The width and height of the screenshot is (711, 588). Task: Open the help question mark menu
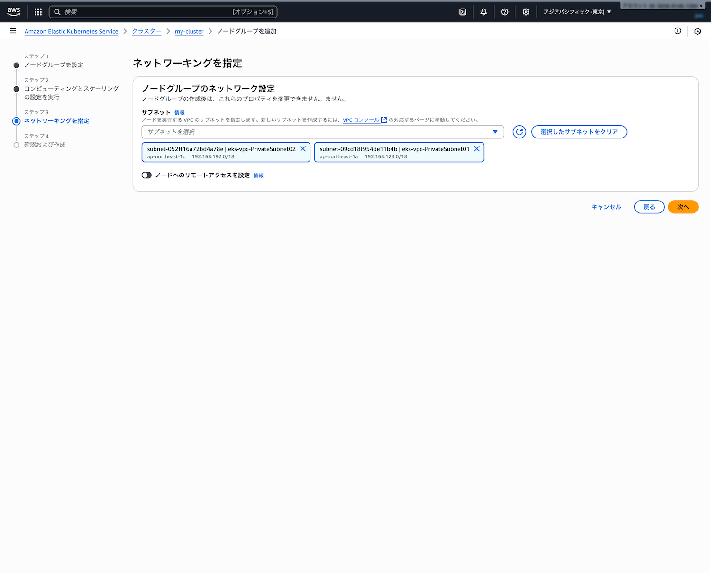click(505, 12)
